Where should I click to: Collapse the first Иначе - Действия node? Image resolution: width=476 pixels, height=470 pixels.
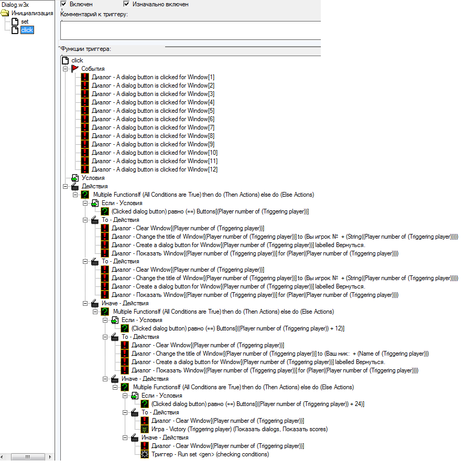coord(85,303)
